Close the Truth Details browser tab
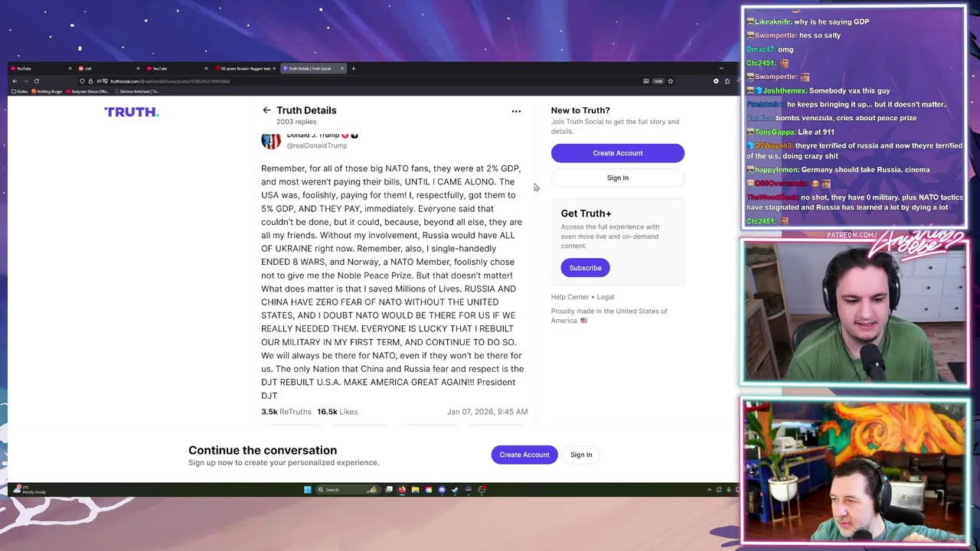980x551 pixels. pos(342,69)
